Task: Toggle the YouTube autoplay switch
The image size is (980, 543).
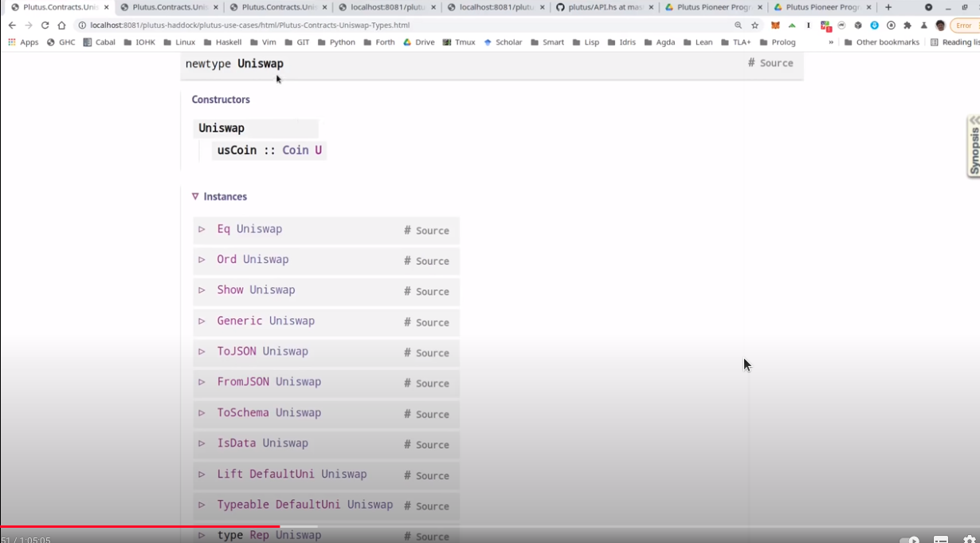Action: pos(909,540)
